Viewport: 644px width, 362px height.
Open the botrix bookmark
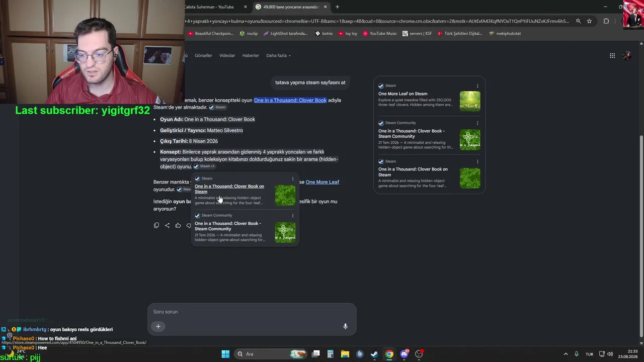324,34
